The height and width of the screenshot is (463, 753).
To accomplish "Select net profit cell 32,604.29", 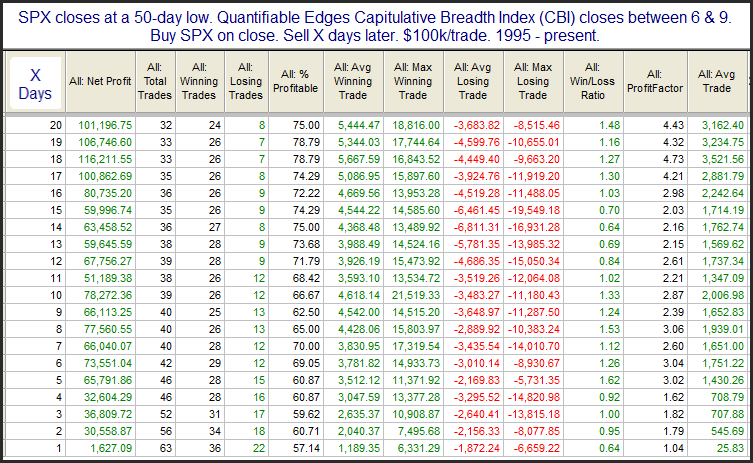I will coord(108,397).
